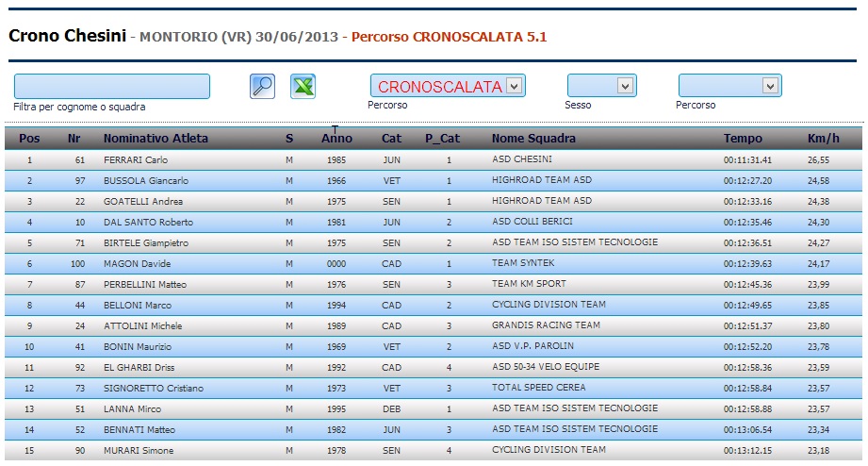Select athlete BIRTELE Giampietro
Screen dimensions: 868x466
[145, 242]
